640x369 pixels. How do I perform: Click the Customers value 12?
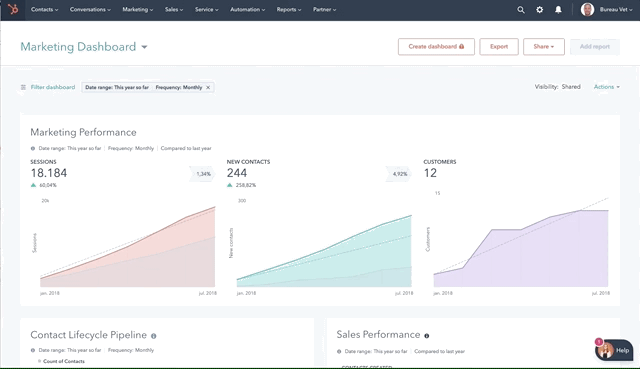(x=430, y=173)
